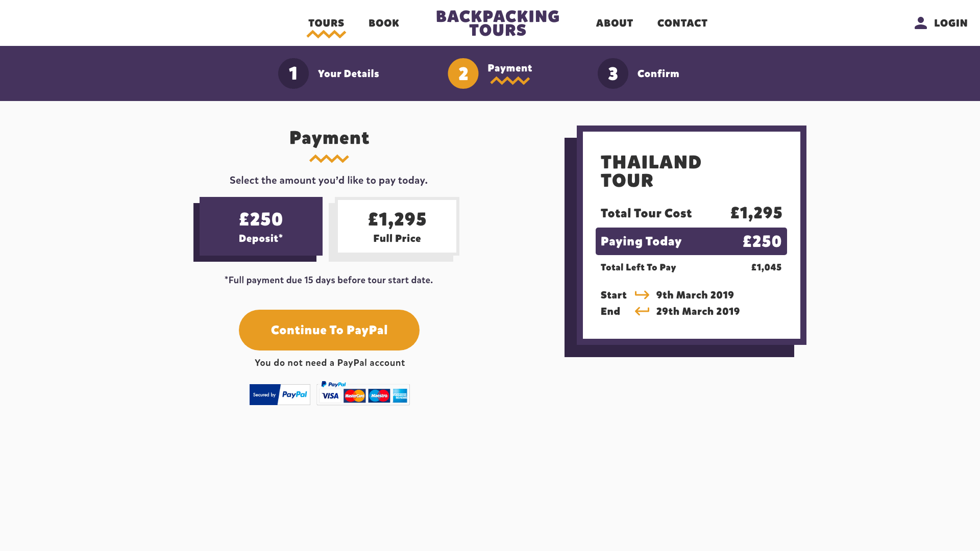This screenshot has height=551, width=980.
Task: Click the Paying Today summary row
Action: click(691, 241)
